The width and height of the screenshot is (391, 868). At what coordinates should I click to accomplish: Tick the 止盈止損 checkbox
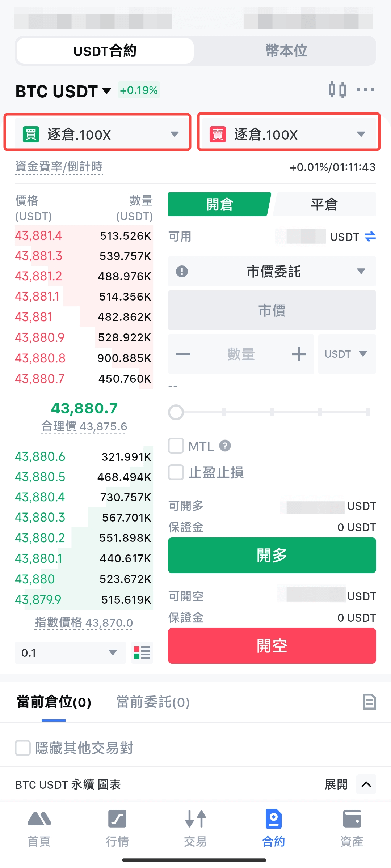176,472
